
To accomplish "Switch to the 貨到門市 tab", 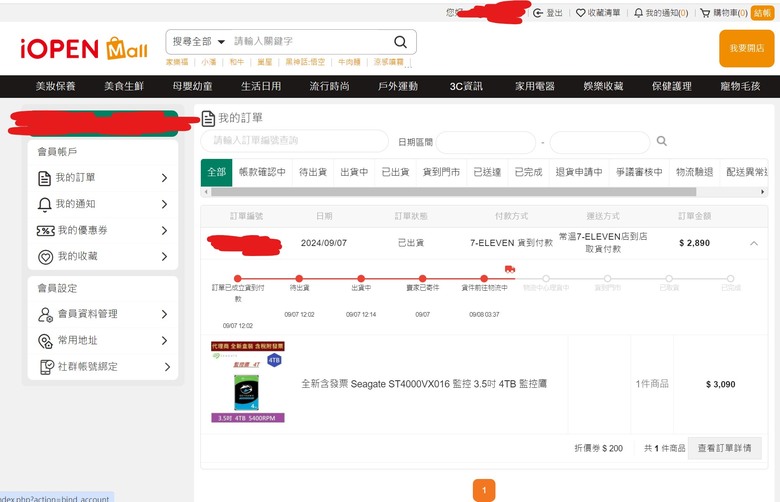I will (x=441, y=172).
